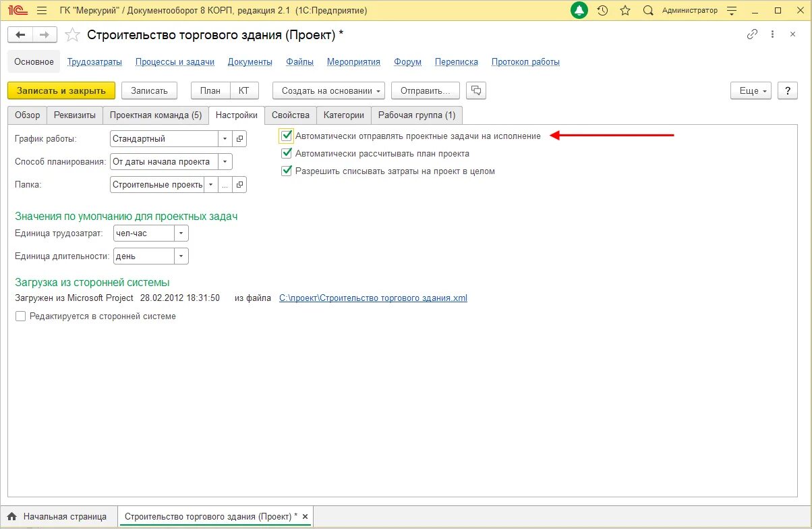Switch to Реквизиты tab

click(75, 115)
